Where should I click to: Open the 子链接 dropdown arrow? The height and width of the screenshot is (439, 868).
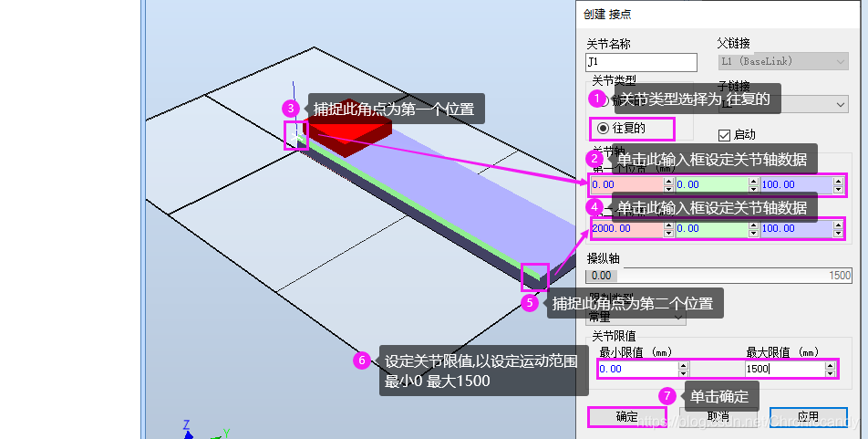click(841, 104)
